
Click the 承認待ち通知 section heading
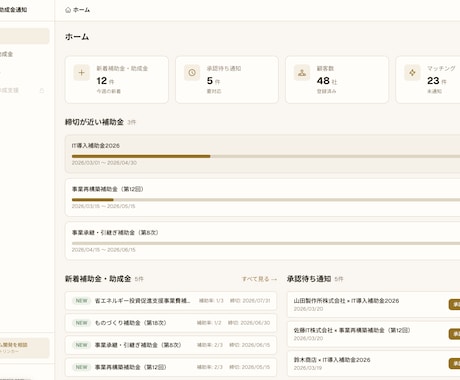click(309, 279)
